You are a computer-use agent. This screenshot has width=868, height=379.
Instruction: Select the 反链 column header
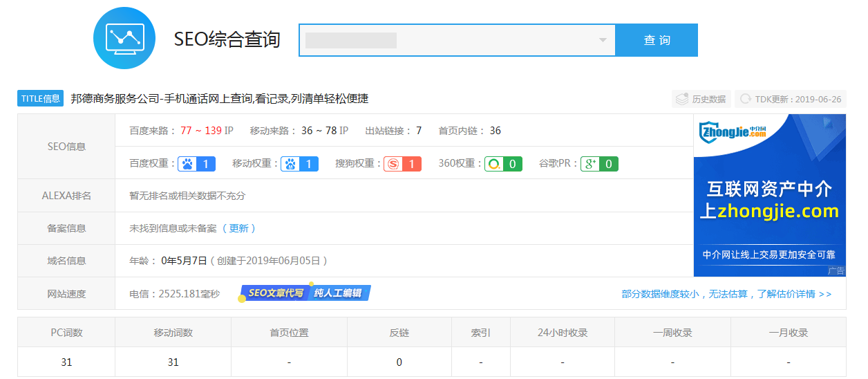399,333
